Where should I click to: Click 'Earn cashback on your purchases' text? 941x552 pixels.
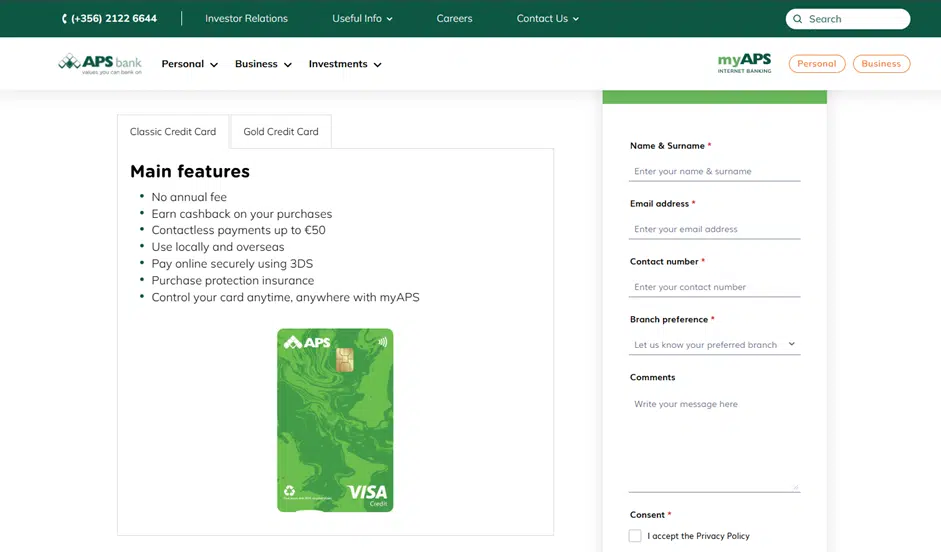242,214
